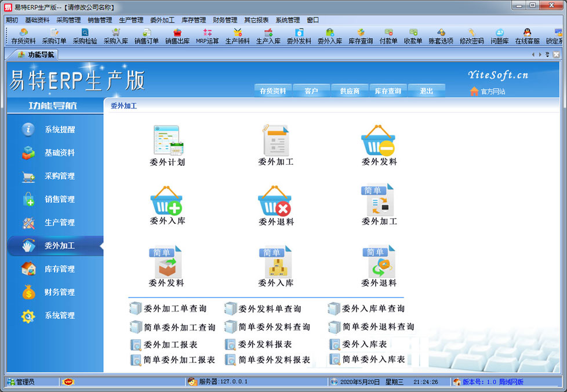The width and height of the screenshot is (567, 392).
Task: Open 在线客服 from the toolbar
Action: (x=527, y=37)
